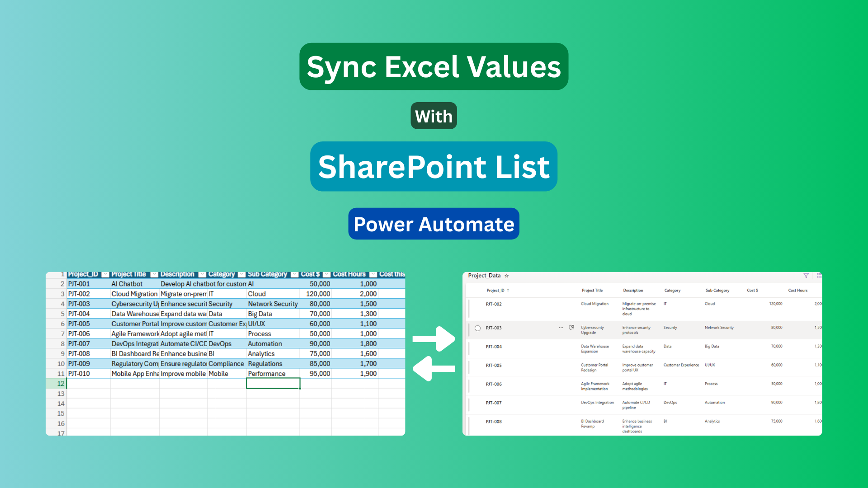Open Cost Hours filter dropdown in Excel
Image resolution: width=868 pixels, height=488 pixels.
(x=373, y=274)
